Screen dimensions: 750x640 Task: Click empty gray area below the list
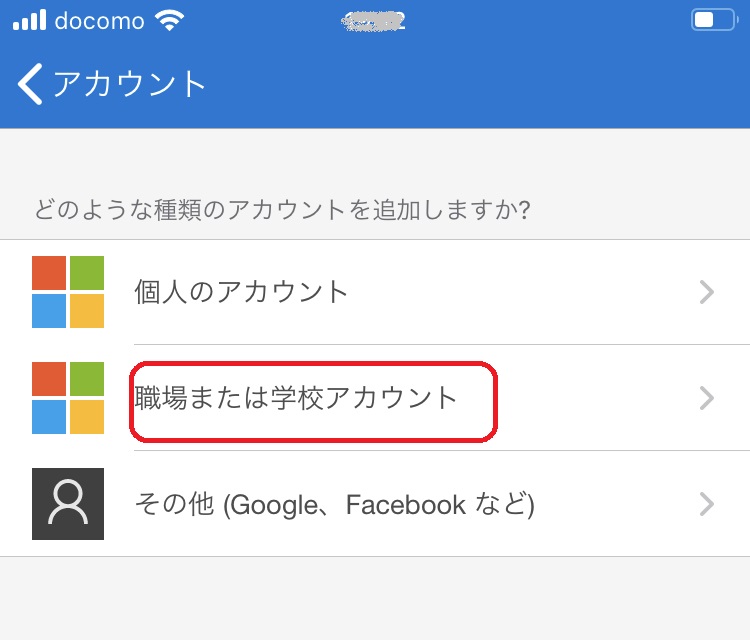375,598
